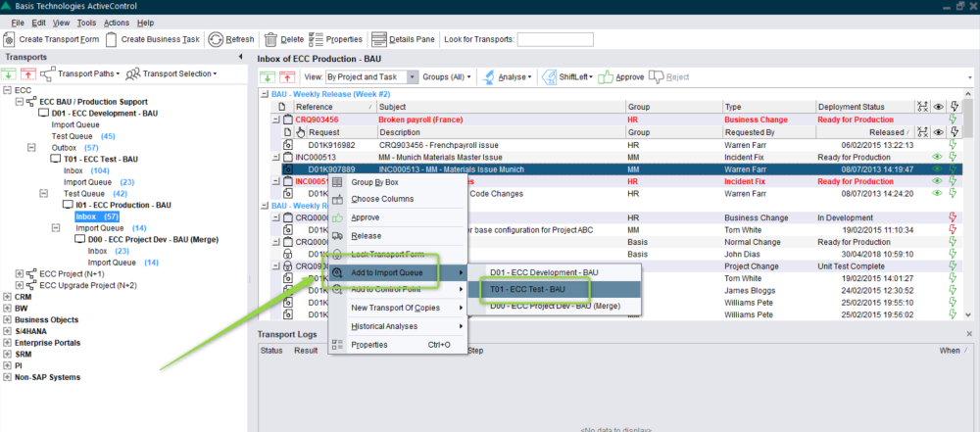This screenshot has height=432, width=980.
Task: Click lightning bolt column header in task header row
Action: 954,107
